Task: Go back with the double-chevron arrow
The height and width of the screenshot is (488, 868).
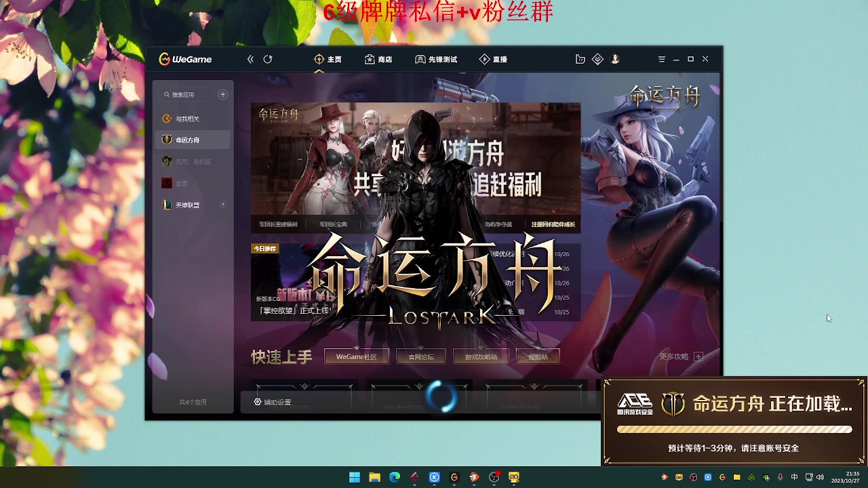Action: click(250, 60)
